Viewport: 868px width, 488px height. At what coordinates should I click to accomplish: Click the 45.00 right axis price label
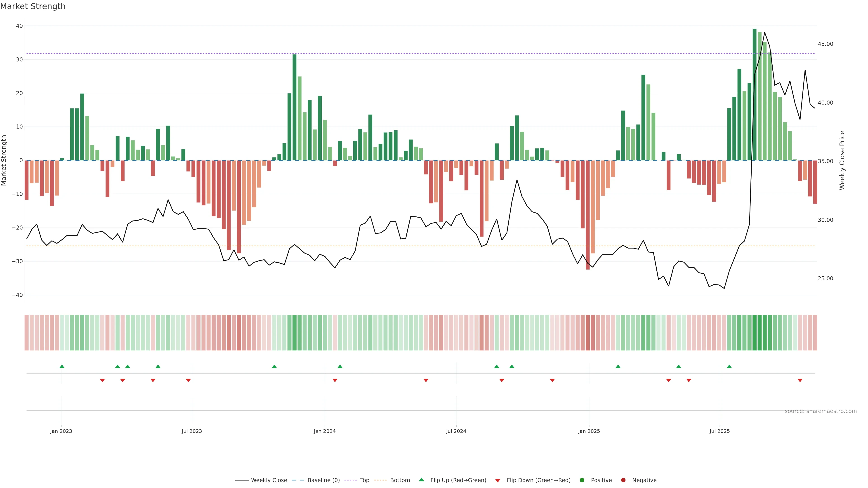(x=825, y=44)
